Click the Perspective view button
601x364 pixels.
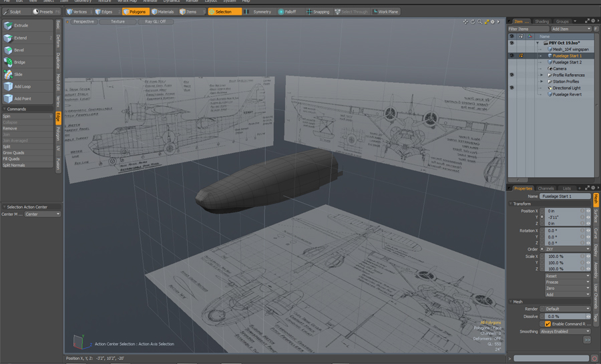pyautogui.click(x=83, y=22)
